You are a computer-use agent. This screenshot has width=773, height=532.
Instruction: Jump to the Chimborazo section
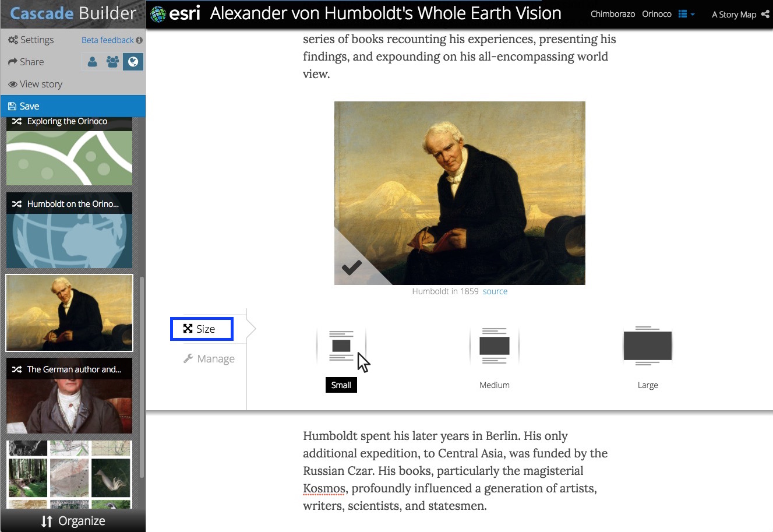(x=613, y=14)
